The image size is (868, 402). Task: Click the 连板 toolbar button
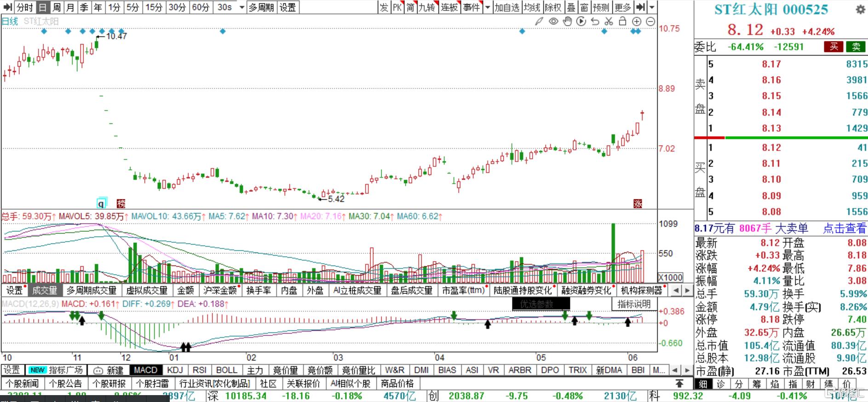click(449, 7)
